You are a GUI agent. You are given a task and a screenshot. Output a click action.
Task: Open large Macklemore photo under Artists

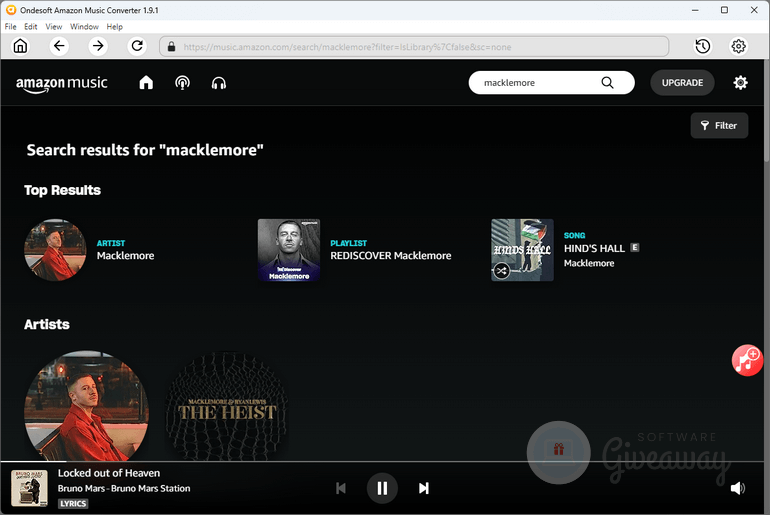pos(86,406)
